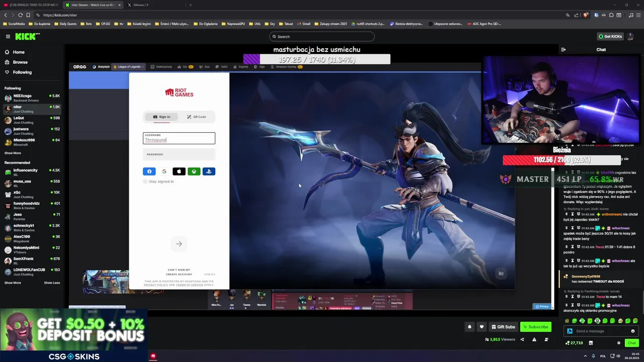The height and width of the screenshot is (362, 644).
Task: Click the KICK logo
Action: (x=27, y=36)
